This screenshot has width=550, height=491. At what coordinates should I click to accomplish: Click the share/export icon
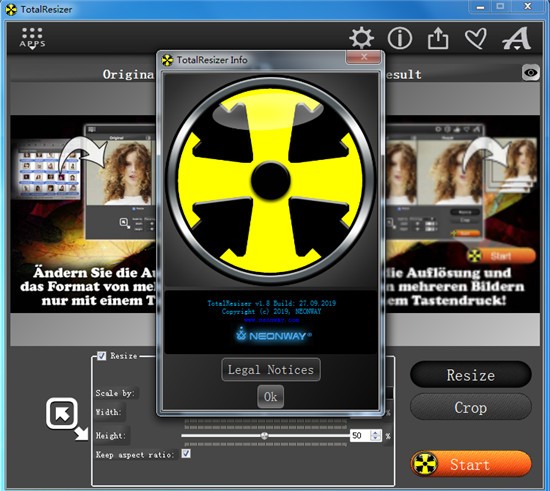(x=438, y=38)
